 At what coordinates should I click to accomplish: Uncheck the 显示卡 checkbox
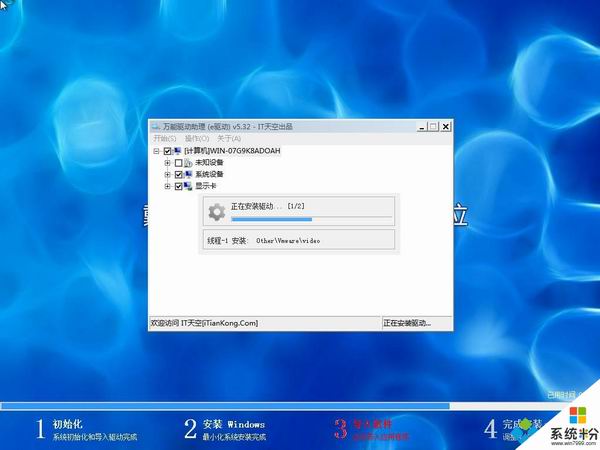pyautogui.click(x=178, y=187)
